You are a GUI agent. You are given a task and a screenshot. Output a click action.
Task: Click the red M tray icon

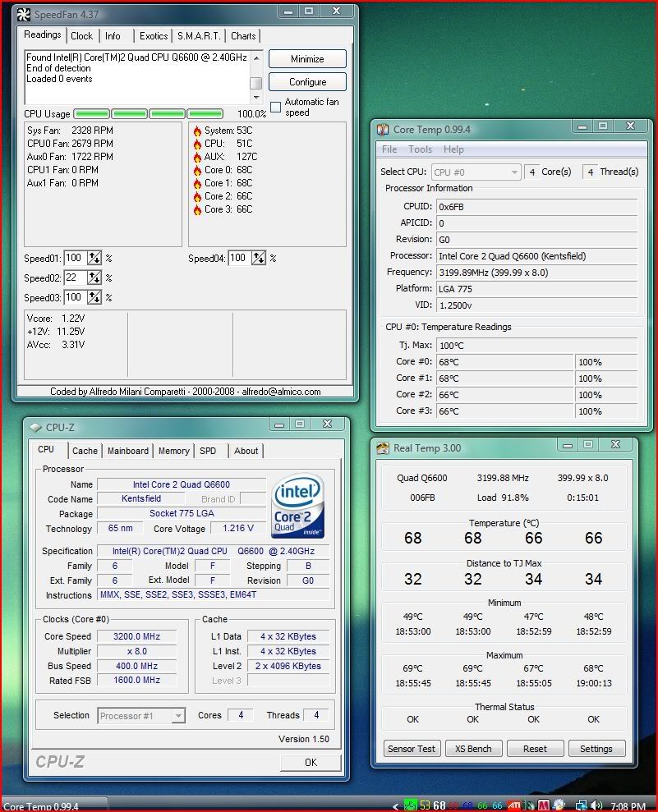tap(544, 805)
